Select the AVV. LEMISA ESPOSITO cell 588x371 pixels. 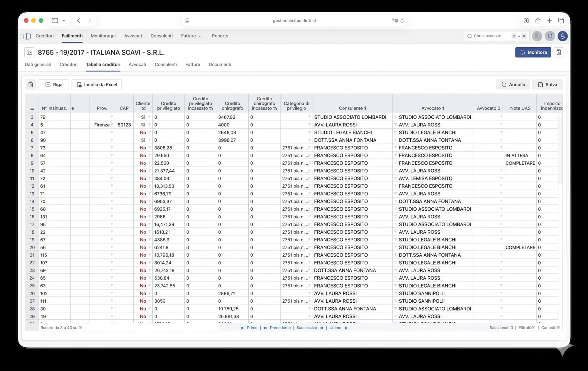click(433, 178)
